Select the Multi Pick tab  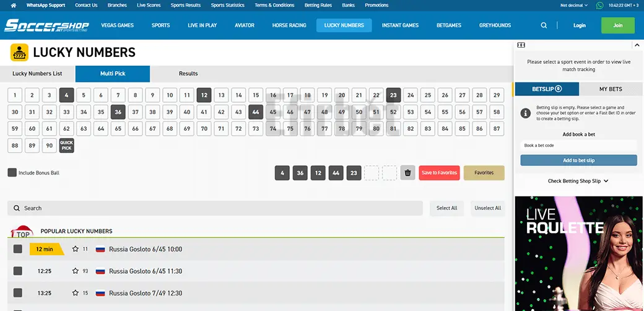tap(113, 74)
